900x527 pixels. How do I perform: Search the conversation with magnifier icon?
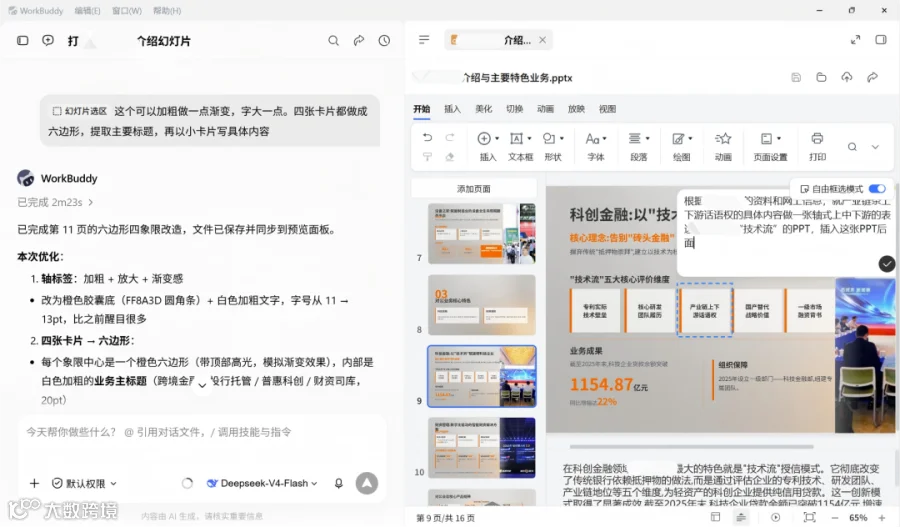[x=333, y=41]
